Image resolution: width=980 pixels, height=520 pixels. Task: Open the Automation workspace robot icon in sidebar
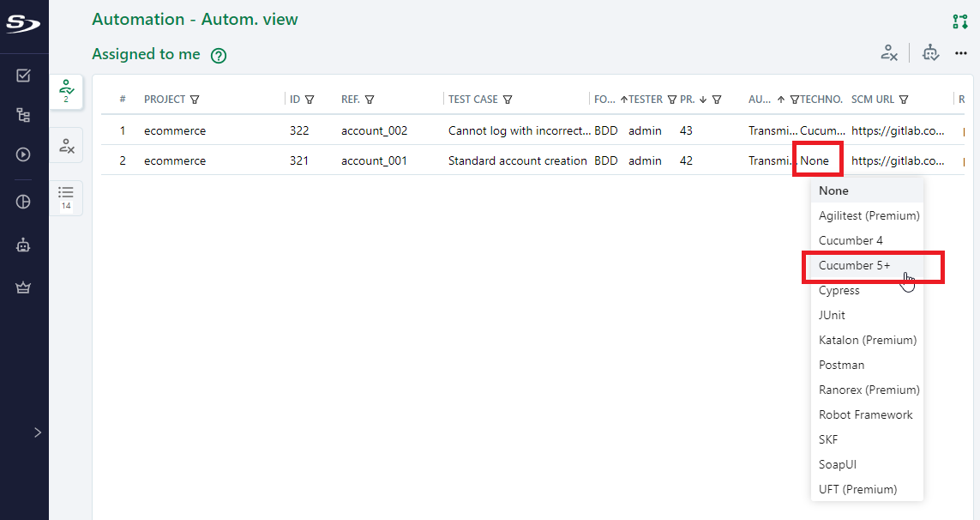23,245
